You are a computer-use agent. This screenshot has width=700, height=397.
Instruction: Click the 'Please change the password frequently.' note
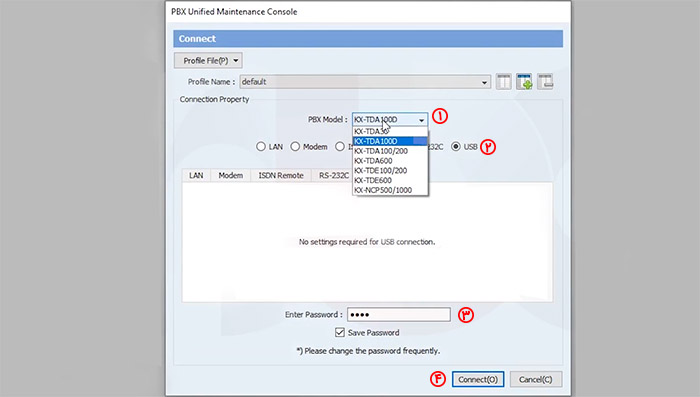coord(368,351)
